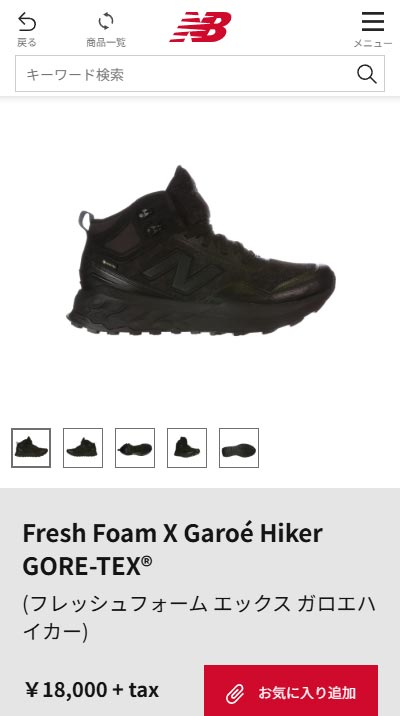Viewport: 400px width, 716px height.
Task: Tap the back arrow icon labeled 戻る
Action: tap(27, 22)
